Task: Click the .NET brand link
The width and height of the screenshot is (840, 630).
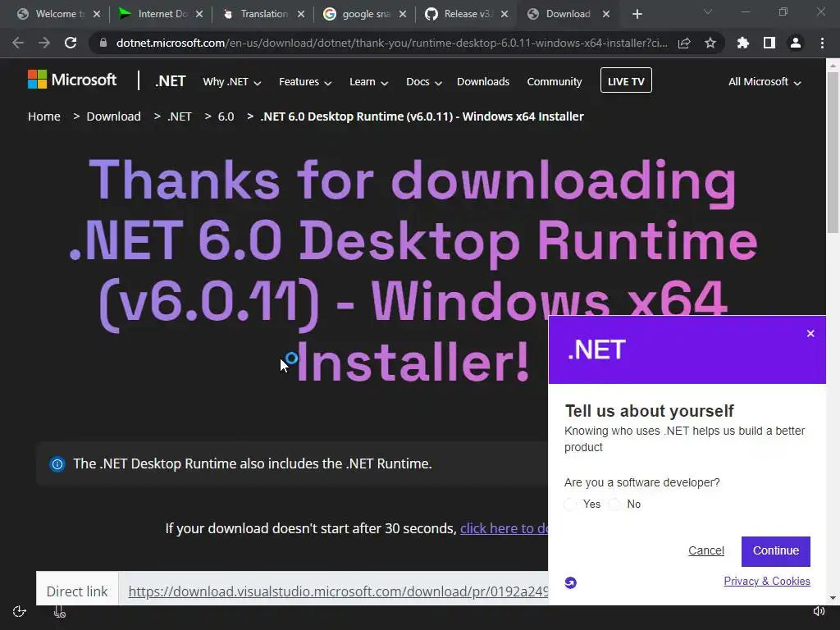Action: coord(171,81)
